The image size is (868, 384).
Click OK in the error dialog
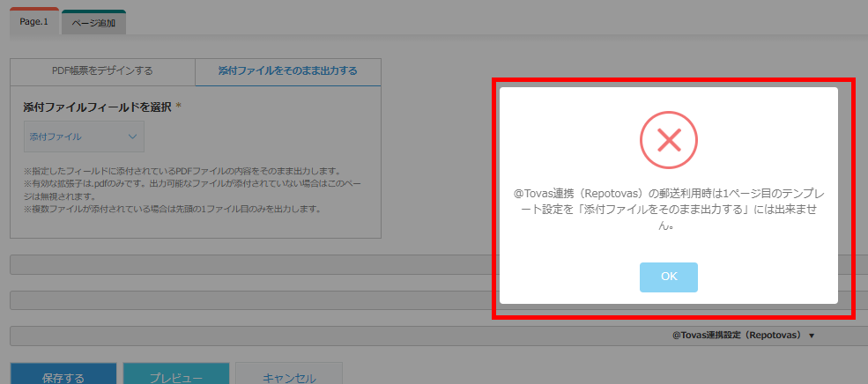pyautogui.click(x=668, y=277)
